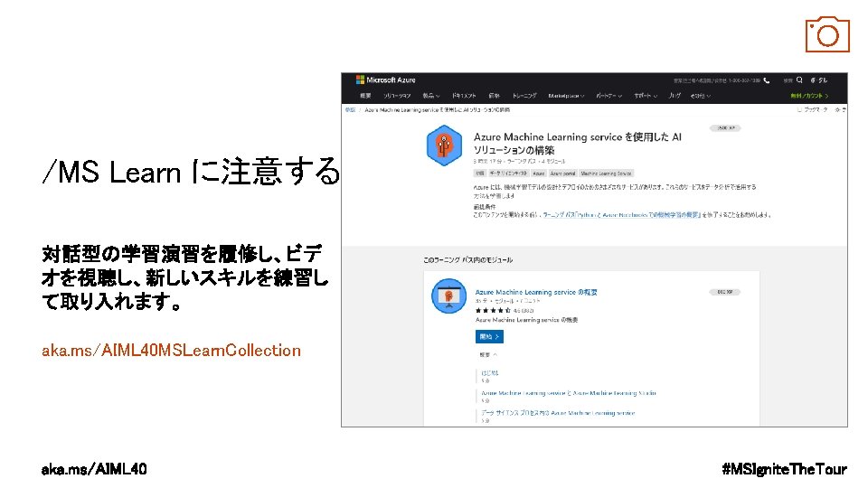868x488 pixels.
Task: Open search via the magnifier icon
Action: pos(798,80)
